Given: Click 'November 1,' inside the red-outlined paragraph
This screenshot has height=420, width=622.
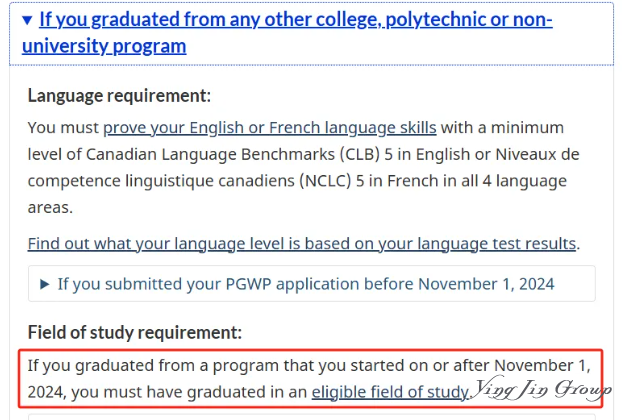Looking at the screenshot, I should [542, 365].
